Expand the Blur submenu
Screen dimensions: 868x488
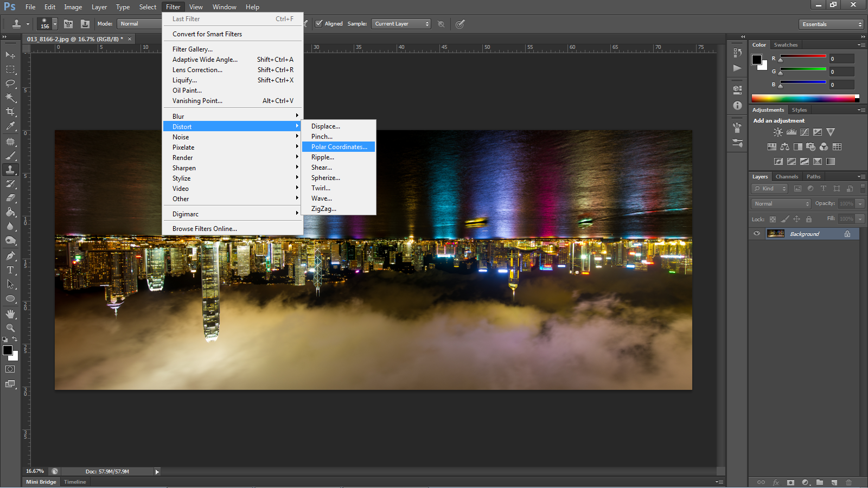click(233, 116)
